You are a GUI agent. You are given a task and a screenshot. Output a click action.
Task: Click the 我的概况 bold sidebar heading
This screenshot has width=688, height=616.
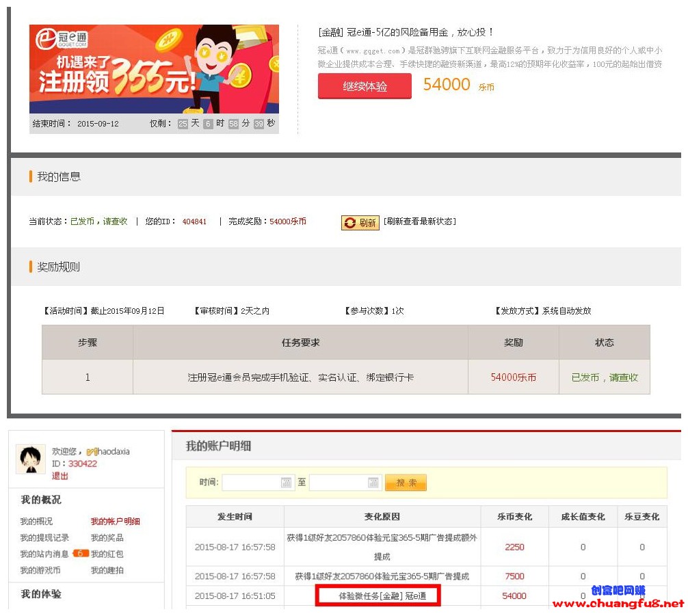(41, 500)
